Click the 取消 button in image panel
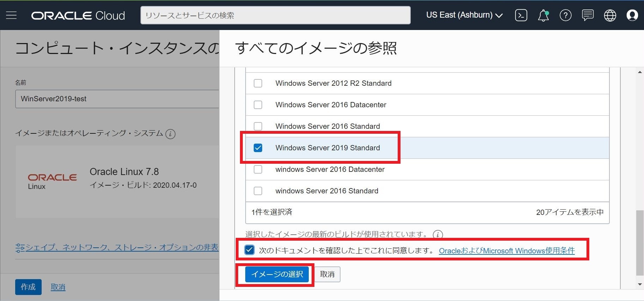 327,274
